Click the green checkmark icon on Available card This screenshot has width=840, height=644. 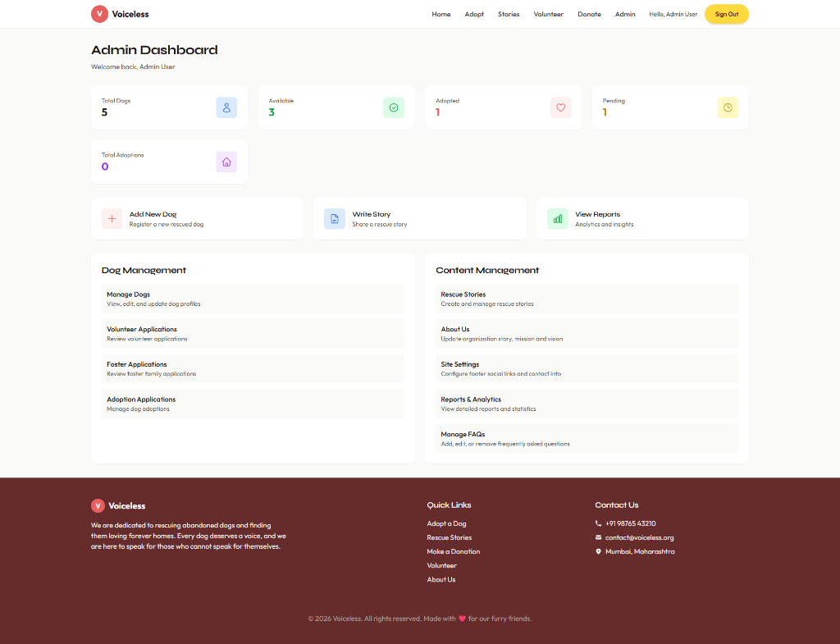pyautogui.click(x=394, y=107)
